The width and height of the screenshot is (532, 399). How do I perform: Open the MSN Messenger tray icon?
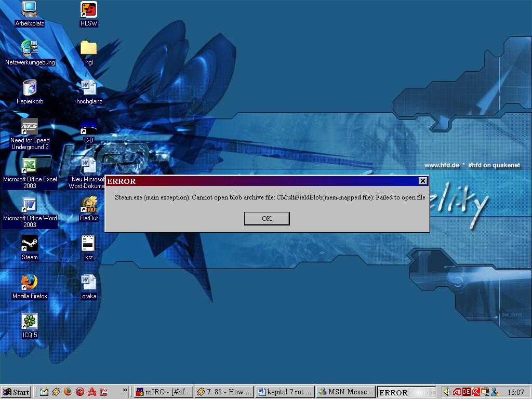(495, 392)
